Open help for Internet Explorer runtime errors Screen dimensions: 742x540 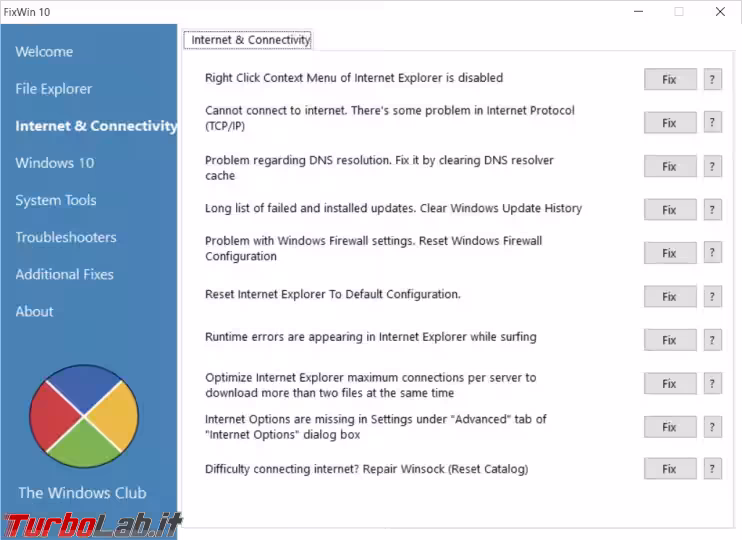[712, 340]
